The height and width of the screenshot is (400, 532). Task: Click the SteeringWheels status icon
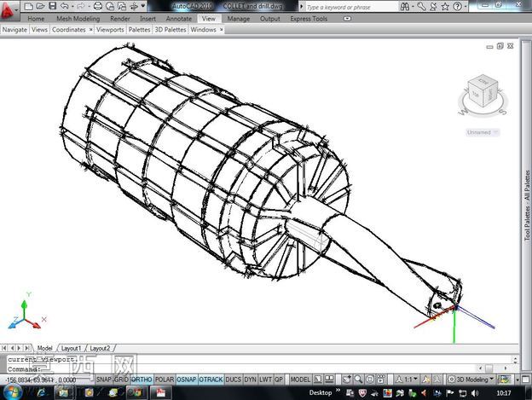pyautogui.click(x=370, y=380)
